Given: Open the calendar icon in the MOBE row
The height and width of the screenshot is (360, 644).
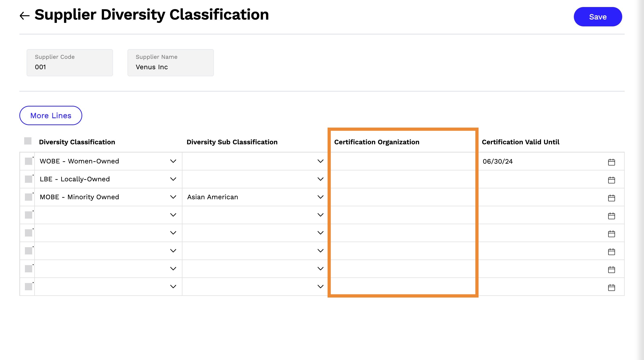Looking at the screenshot, I should [611, 198].
